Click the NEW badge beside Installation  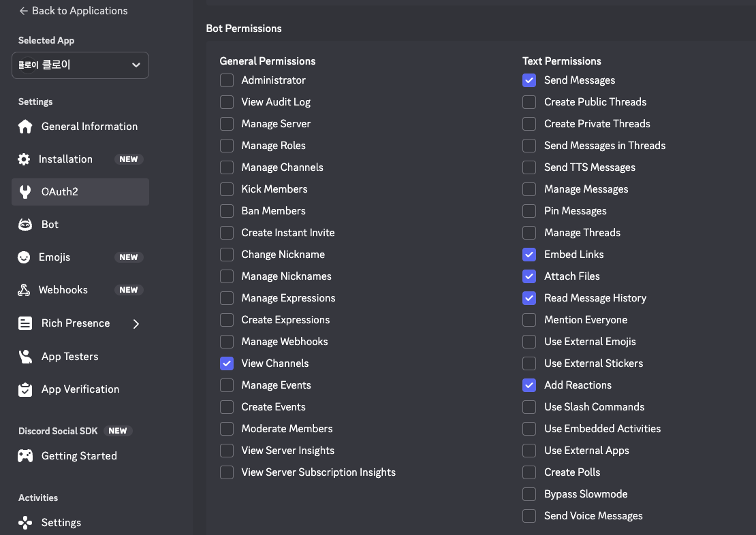coord(129,159)
